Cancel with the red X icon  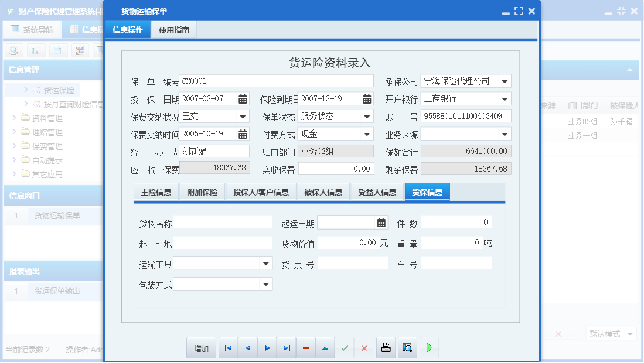(x=363, y=347)
